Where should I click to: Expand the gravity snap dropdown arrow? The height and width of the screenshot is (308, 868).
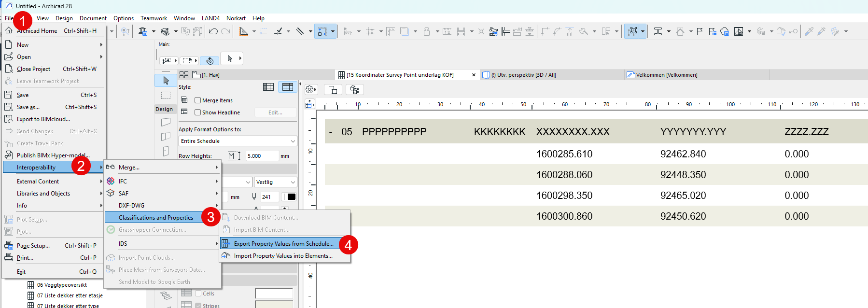point(333,31)
